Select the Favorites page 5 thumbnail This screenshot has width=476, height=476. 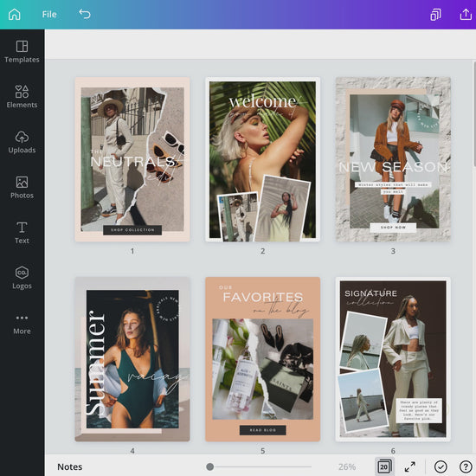point(263,359)
